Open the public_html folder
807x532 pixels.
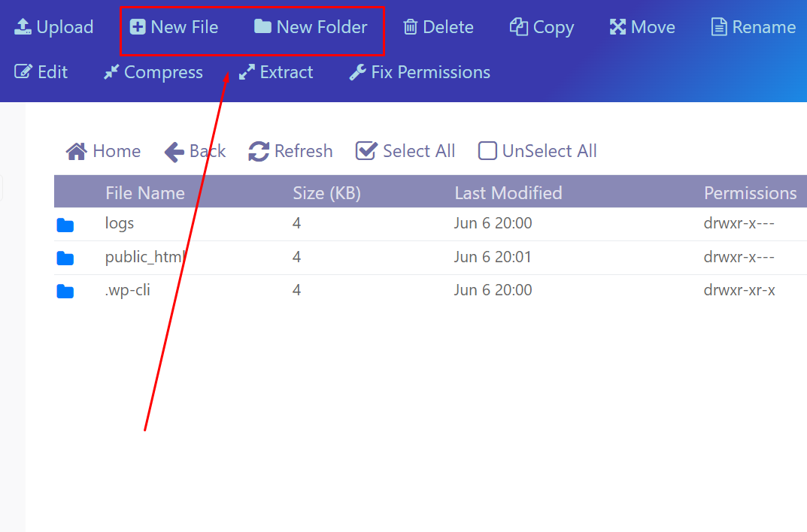(143, 257)
